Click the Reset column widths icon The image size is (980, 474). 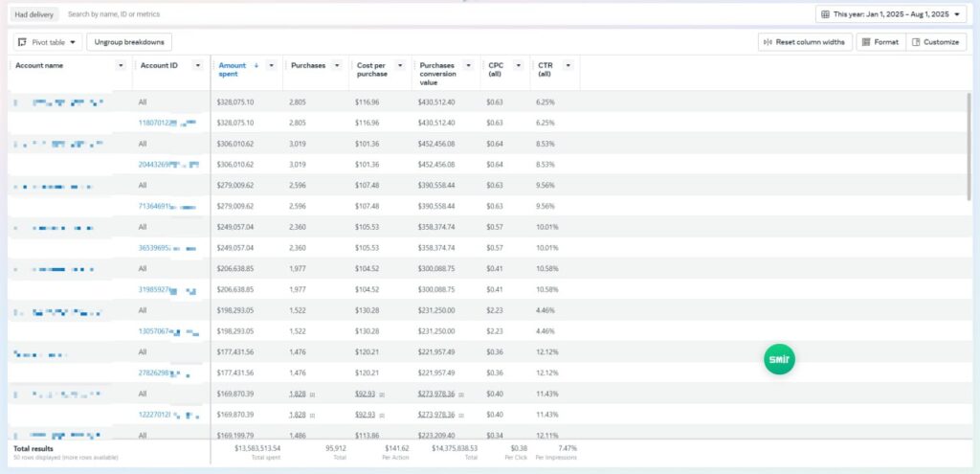[767, 42]
